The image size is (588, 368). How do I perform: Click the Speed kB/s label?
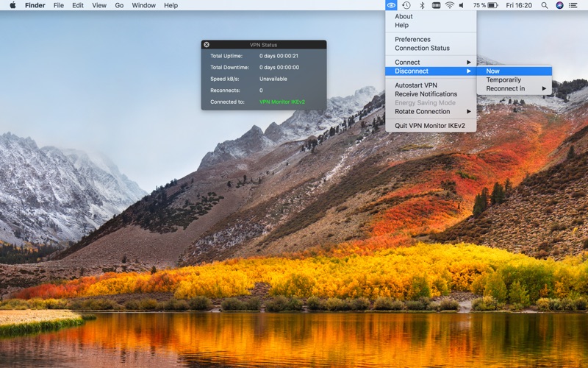[225, 79]
